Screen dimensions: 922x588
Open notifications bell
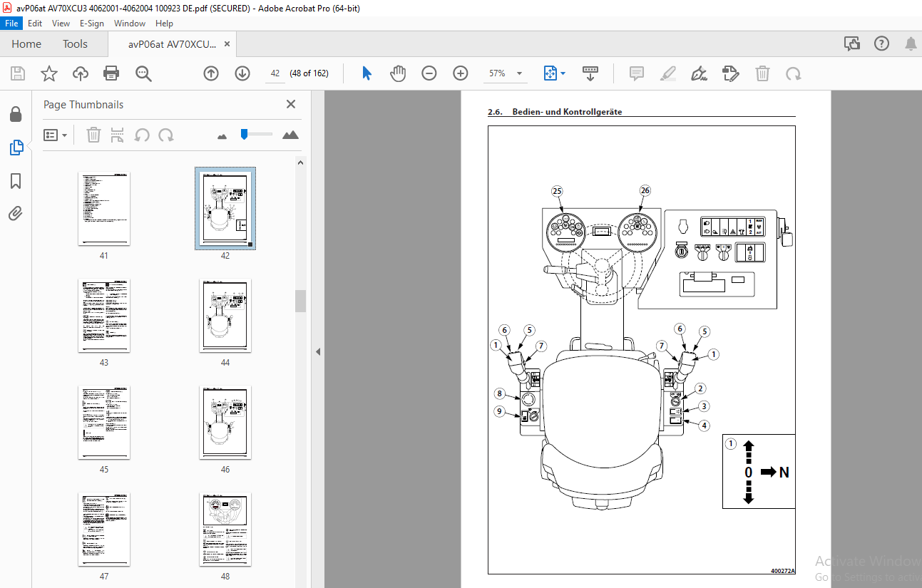tap(911, 44)
